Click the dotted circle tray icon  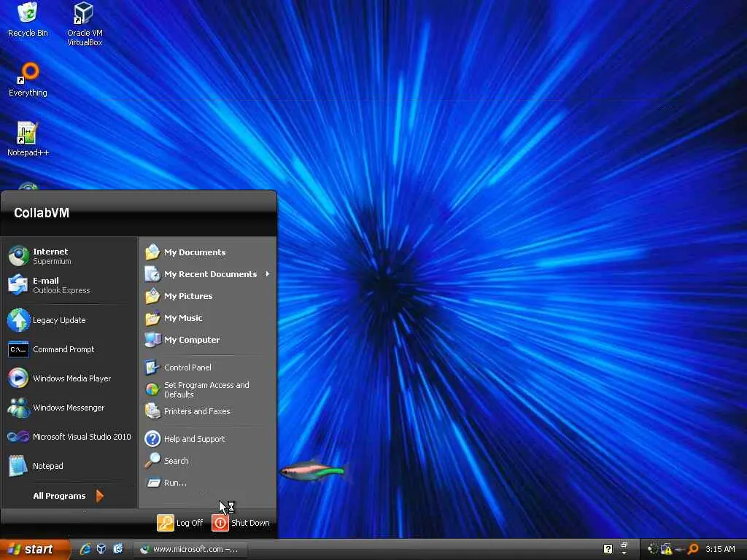(652, 549)
